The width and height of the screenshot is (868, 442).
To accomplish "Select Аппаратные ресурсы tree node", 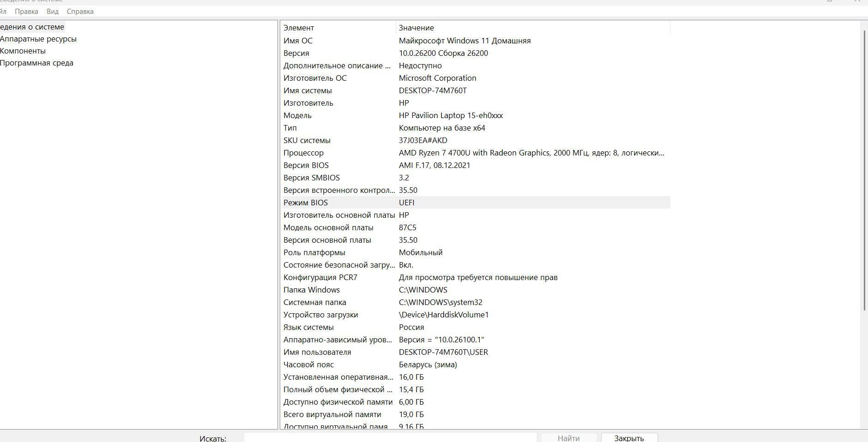I will pyautogui.click(x=38, y=39).
